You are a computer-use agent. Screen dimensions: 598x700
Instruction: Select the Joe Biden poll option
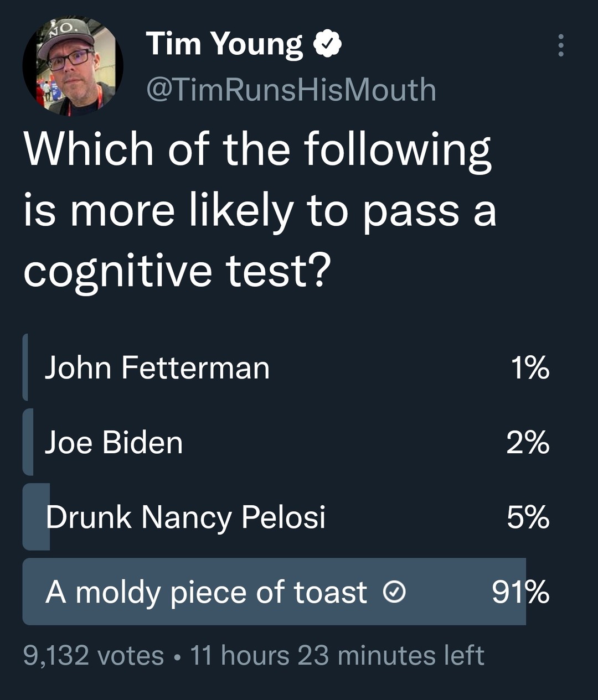point(114,443)
